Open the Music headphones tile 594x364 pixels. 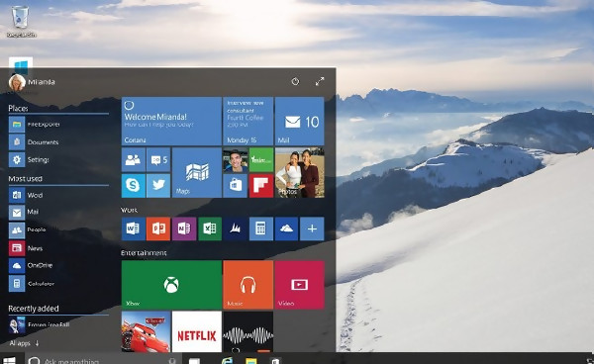(x=248, y=285)
